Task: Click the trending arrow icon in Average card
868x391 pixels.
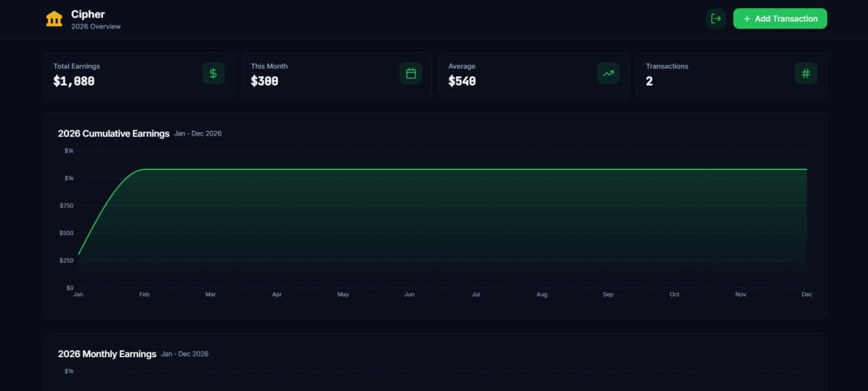Action: click(608, 73)
